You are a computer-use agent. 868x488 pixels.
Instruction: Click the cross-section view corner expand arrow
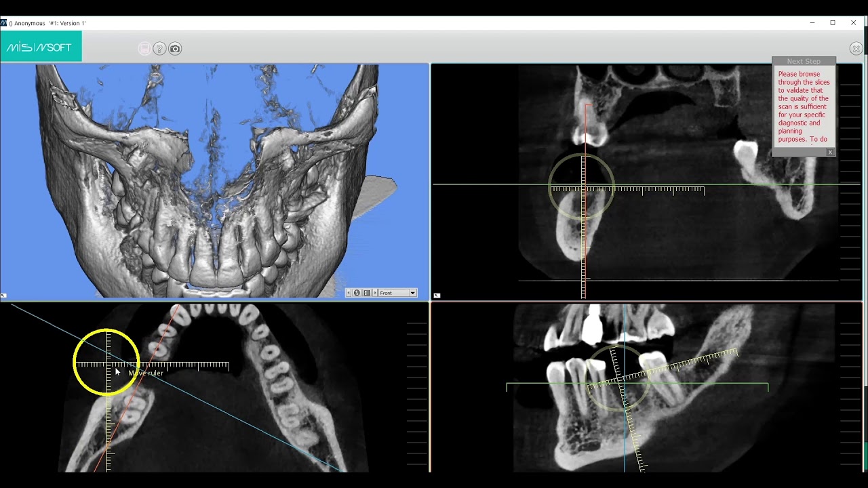click(x=437, y=296)
